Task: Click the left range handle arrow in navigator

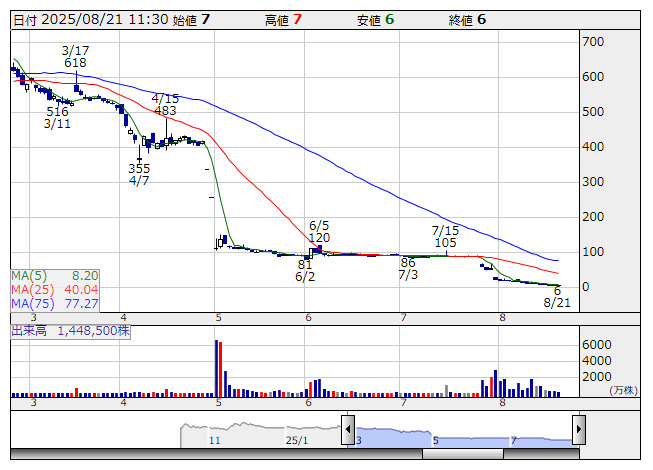Action: pyautogui.click(x=348, y=428)
